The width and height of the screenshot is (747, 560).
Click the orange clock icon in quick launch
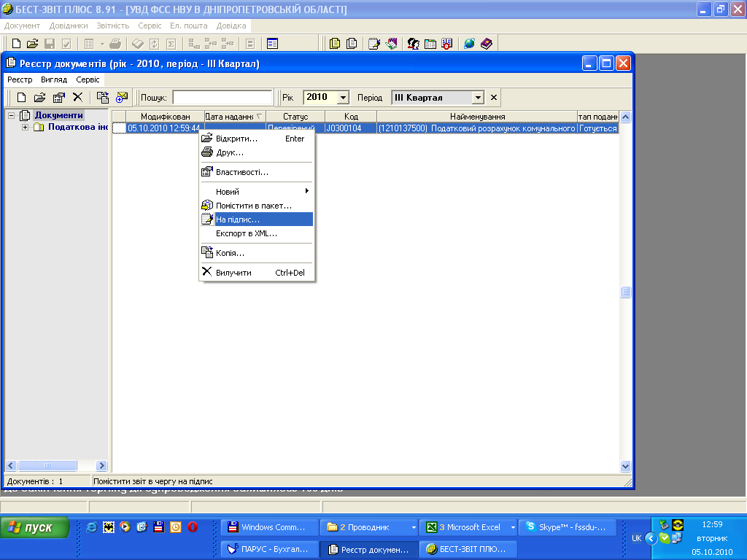click(x=176, y=526)
